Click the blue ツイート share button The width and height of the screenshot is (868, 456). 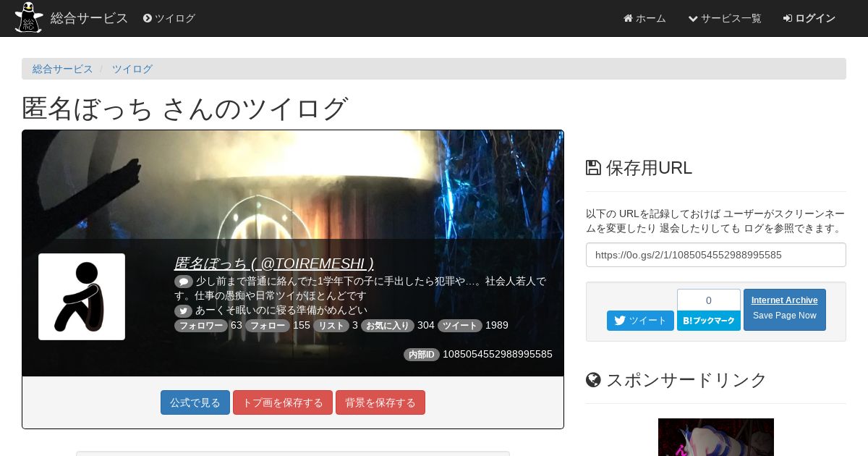(640, 321)
